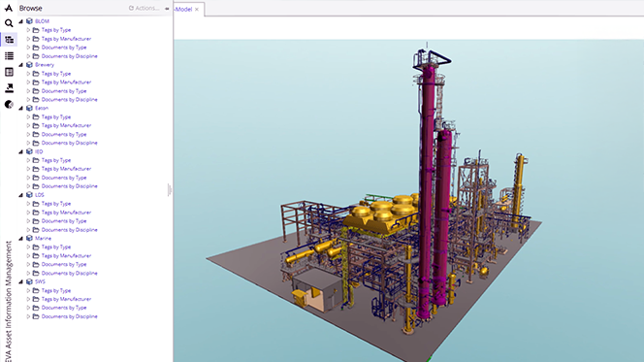The image size is (644, 362).
Task: Switch to the Model tab
Action: 183,9
